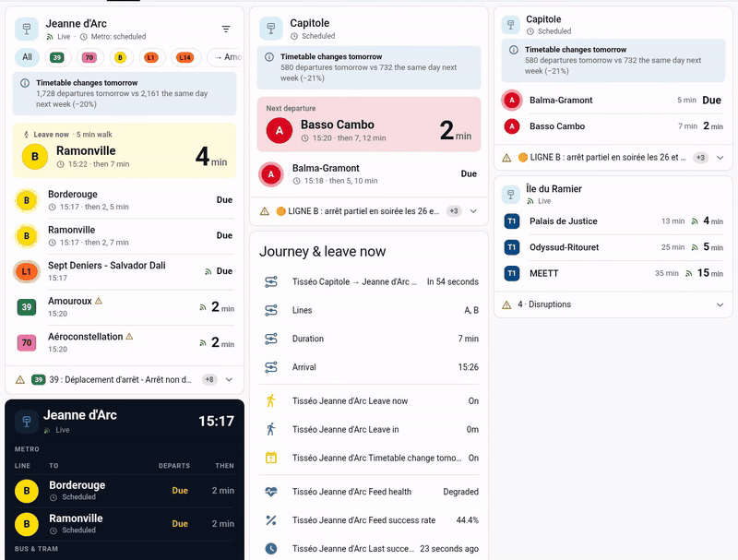Open the Duration 7 min row

tap(369, 339)
